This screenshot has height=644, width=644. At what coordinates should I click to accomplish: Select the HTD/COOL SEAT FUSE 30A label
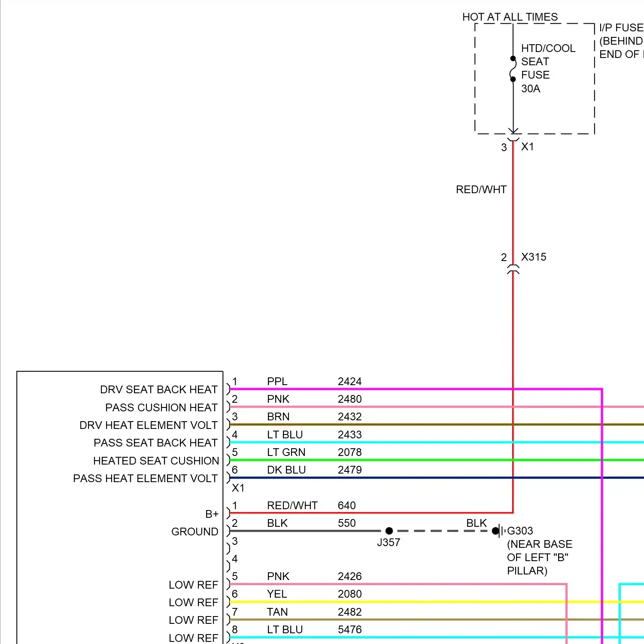point(548,68)
